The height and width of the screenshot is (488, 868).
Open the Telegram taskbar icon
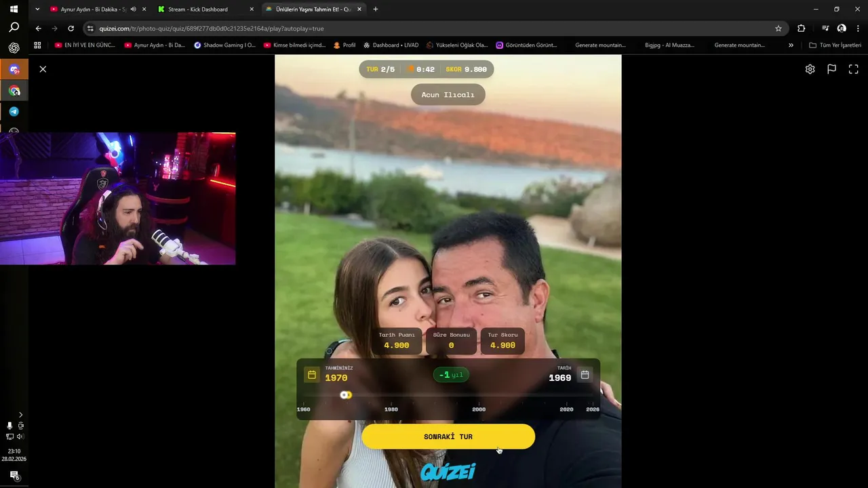coord(14,112)
